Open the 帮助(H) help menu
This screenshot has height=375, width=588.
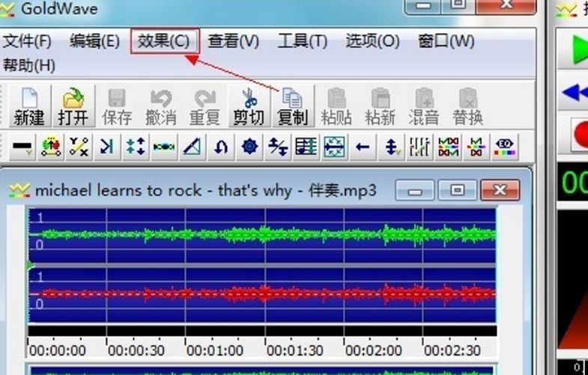(x=29, y=66)
